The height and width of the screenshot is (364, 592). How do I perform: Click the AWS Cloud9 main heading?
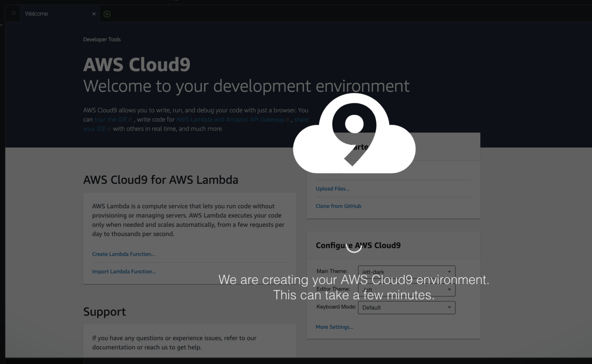tap(137, 65)
